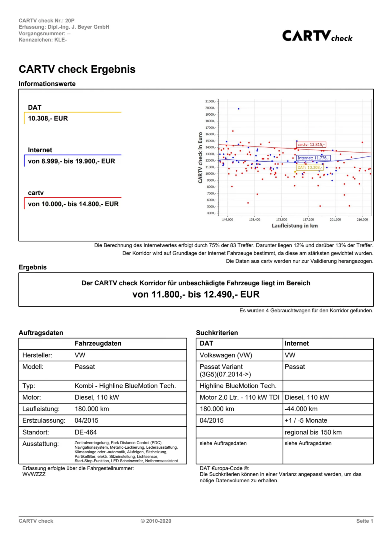Click the yellow line under the DAT heading

(73, 113)
